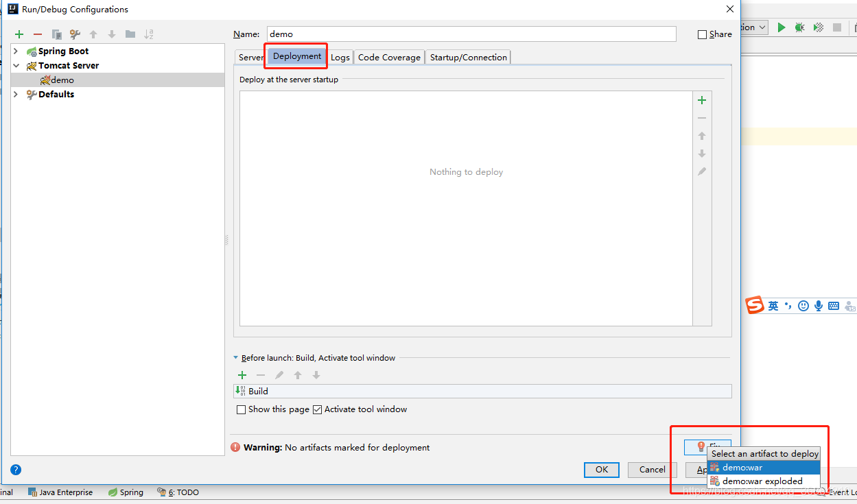857x504 pixels.
Task: Switch to the Startup/Connection tab
Action: tap(469, 58)
